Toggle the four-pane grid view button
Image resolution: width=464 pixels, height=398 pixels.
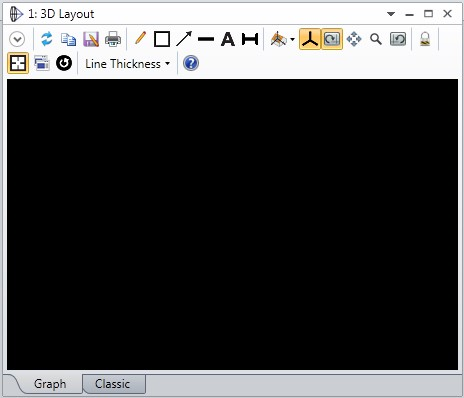(x=18, y=63)
